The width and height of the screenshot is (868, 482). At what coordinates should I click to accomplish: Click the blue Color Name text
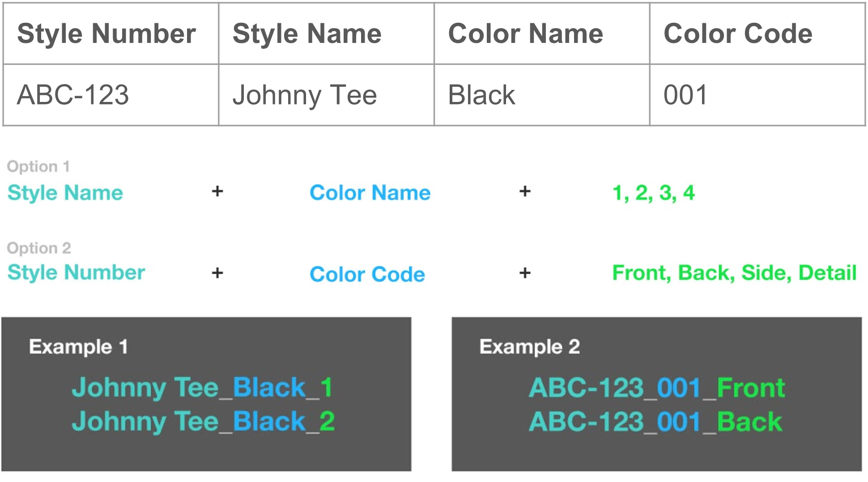[370, 193]
